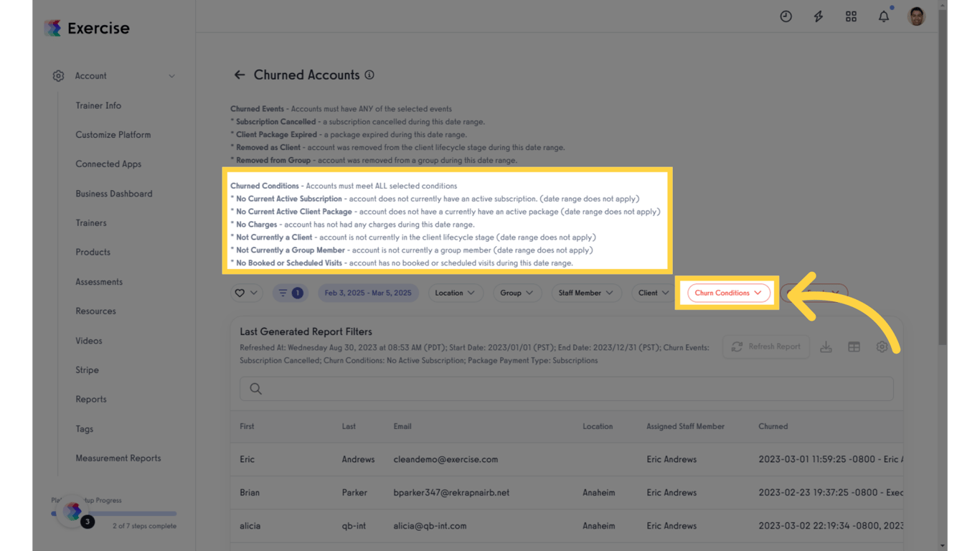Click last name qb-int in the table
The width and height of the screenshot is (980, 551).
pyautogui.click(x=354, y=526)
